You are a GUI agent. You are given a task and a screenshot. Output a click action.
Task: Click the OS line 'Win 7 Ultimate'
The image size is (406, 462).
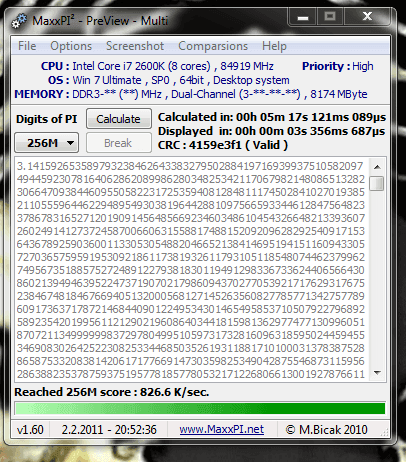168,80
